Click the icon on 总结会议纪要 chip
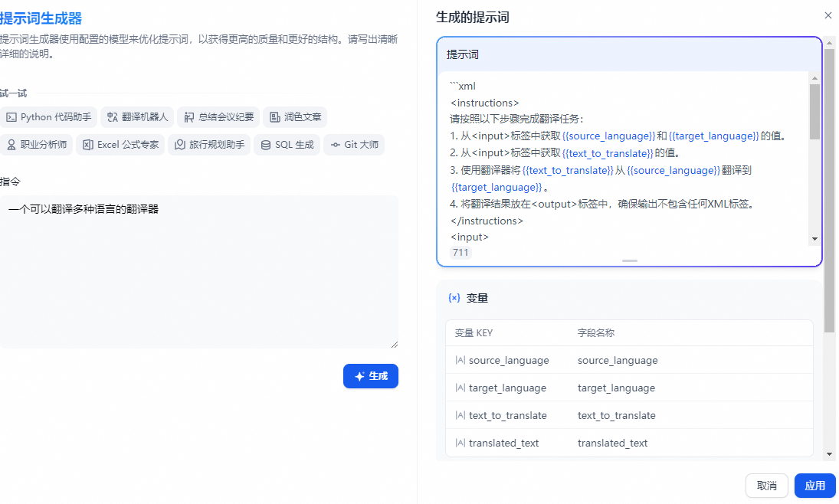Screen dimensions: 839x504 [189, 117]
